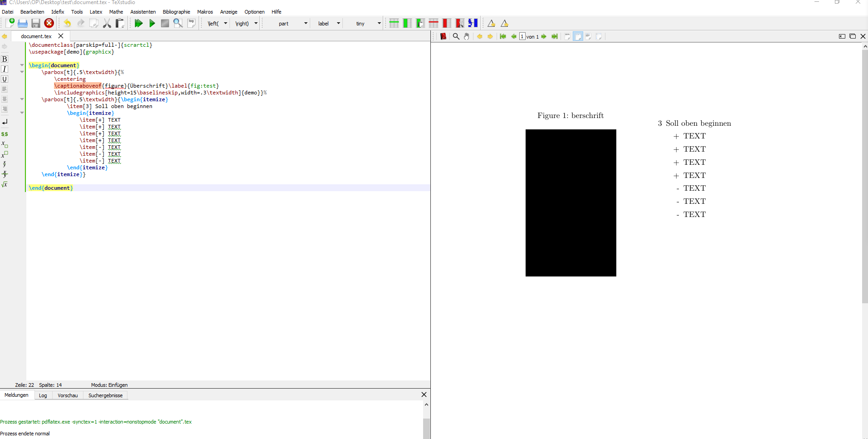Open the first warning triangle icon in toolbar

coord(491,23)
